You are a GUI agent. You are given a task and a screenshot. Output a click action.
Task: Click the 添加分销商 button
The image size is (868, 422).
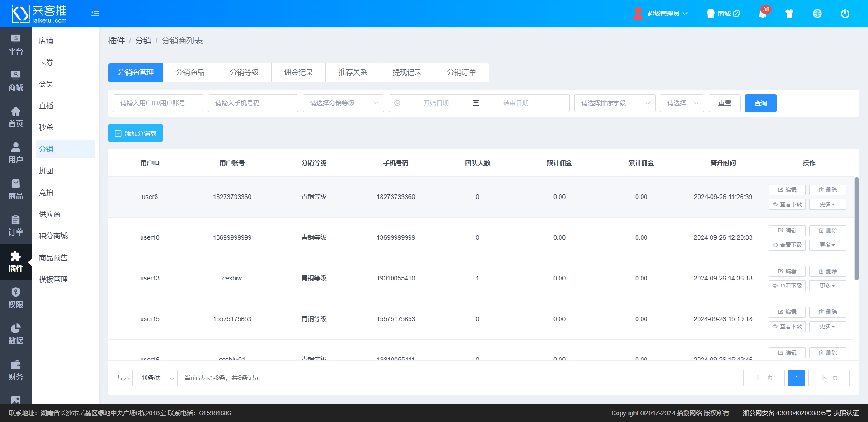136,133
